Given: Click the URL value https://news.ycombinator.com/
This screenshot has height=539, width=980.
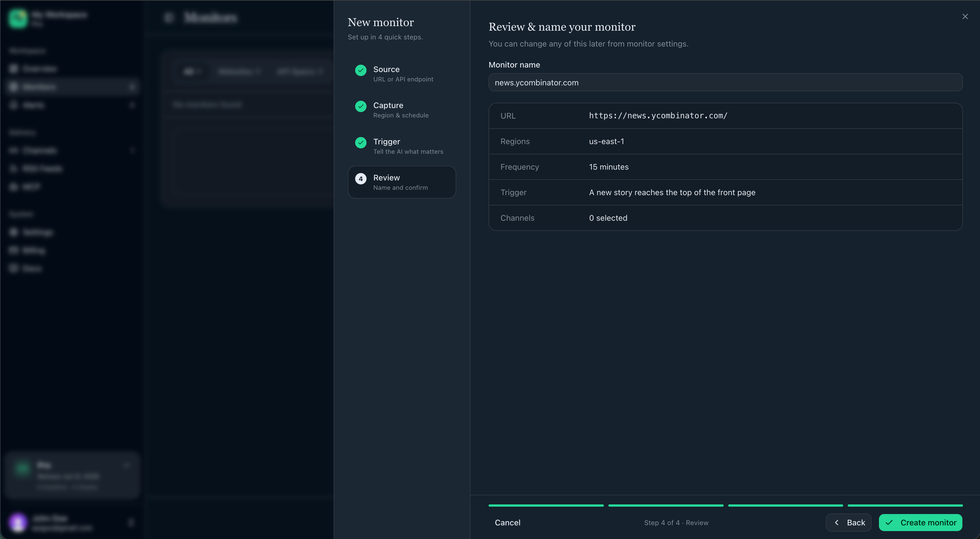Looking at the screenshot, I should coord(658,115).
